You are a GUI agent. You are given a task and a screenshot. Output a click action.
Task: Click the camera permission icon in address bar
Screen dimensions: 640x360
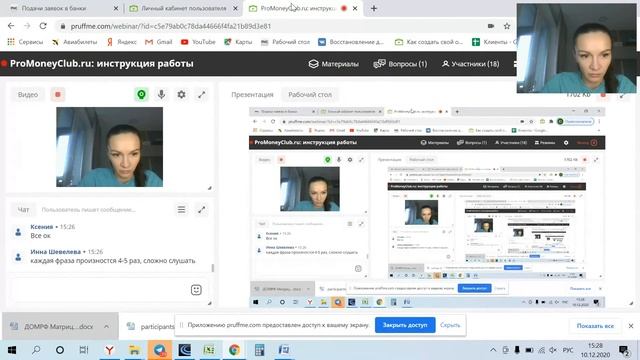coord(491,26)
